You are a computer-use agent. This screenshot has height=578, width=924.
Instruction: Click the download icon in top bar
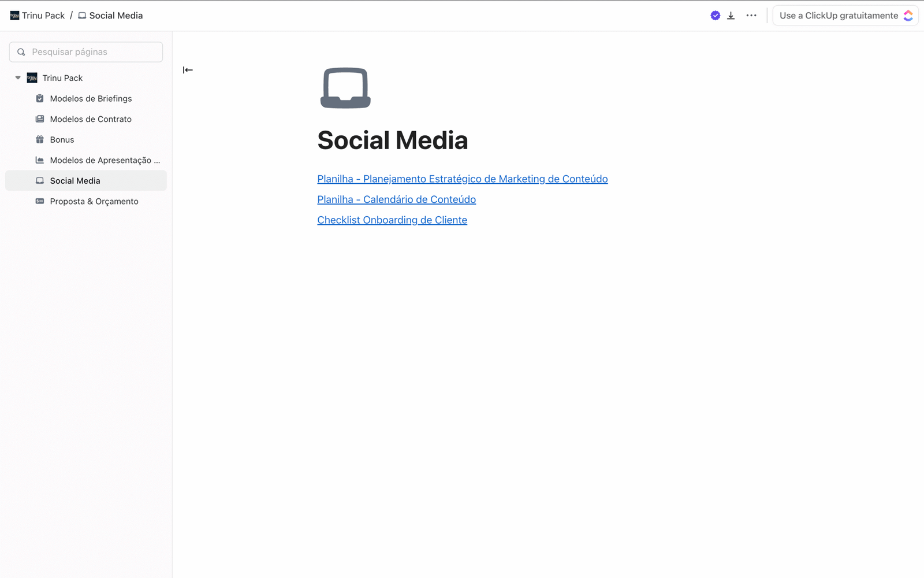point(731,16)
